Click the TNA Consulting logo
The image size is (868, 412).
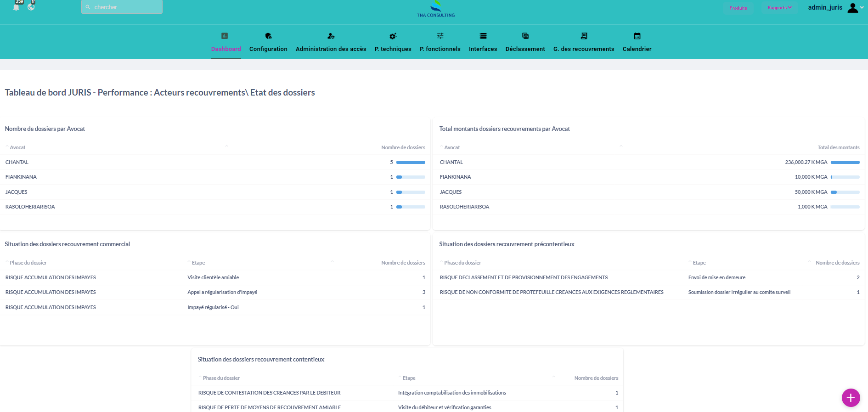click(435, 9)
